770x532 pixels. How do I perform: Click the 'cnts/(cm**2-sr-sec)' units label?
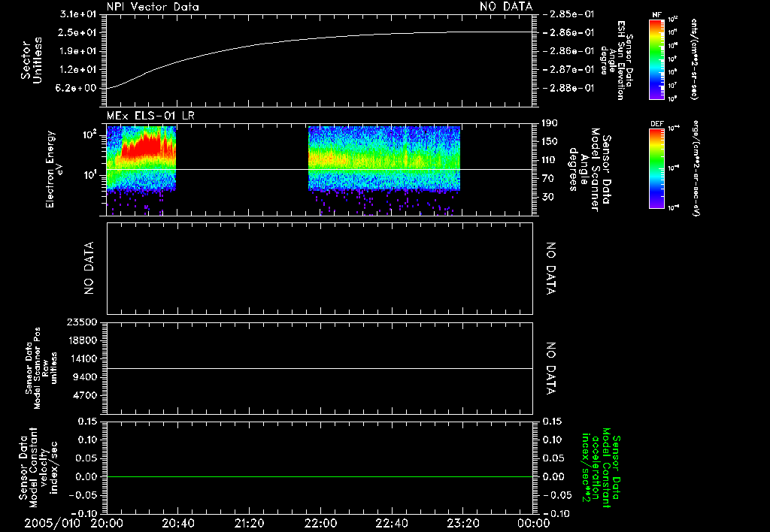coord(694,59)
